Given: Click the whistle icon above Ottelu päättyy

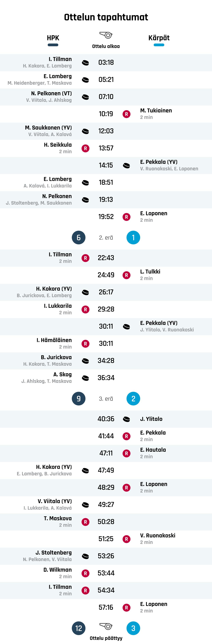Looking at the screenshot, I should tap(106, 626).
